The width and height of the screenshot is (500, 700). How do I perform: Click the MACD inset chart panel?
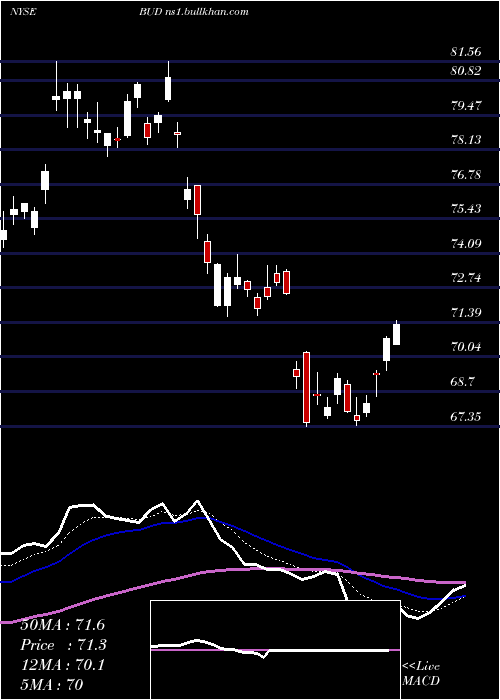[x=275, y=650]
